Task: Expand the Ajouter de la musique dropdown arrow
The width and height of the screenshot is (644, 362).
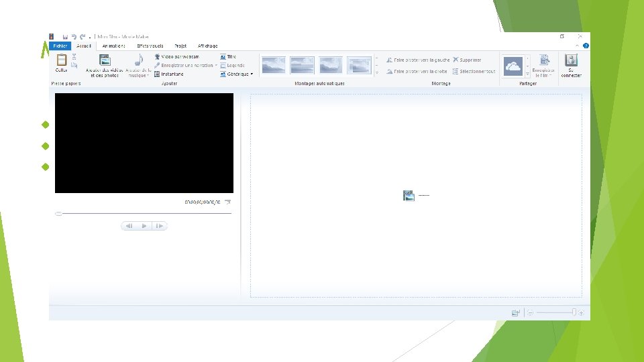Action: tap(148, 76)
